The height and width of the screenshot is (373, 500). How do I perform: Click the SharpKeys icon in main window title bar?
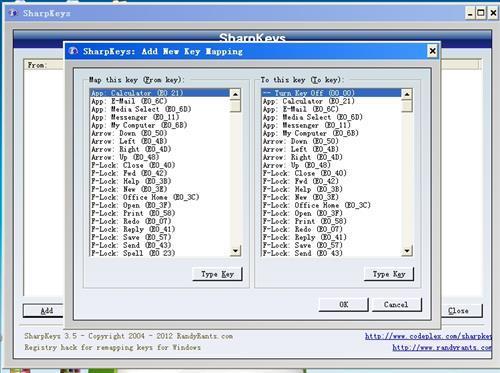click(13, 13)
